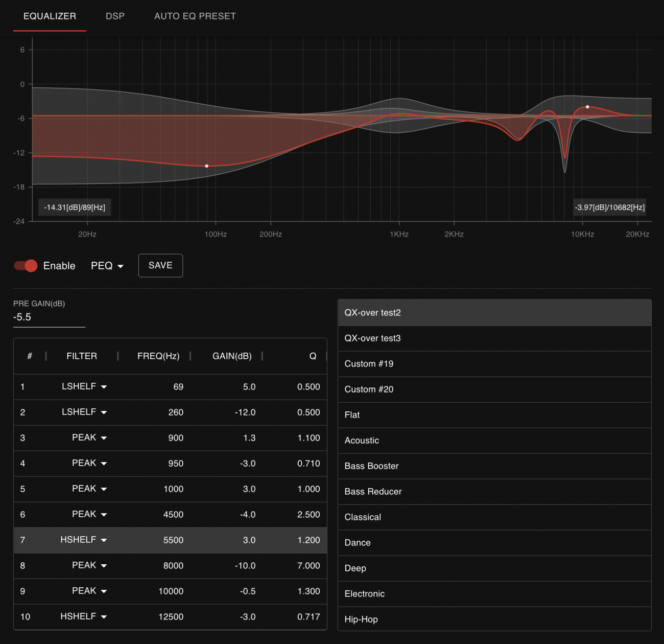Edit frequency 10000 in row 9
The height and width of the screenshot is (644, 664).
tap(171, 591)
